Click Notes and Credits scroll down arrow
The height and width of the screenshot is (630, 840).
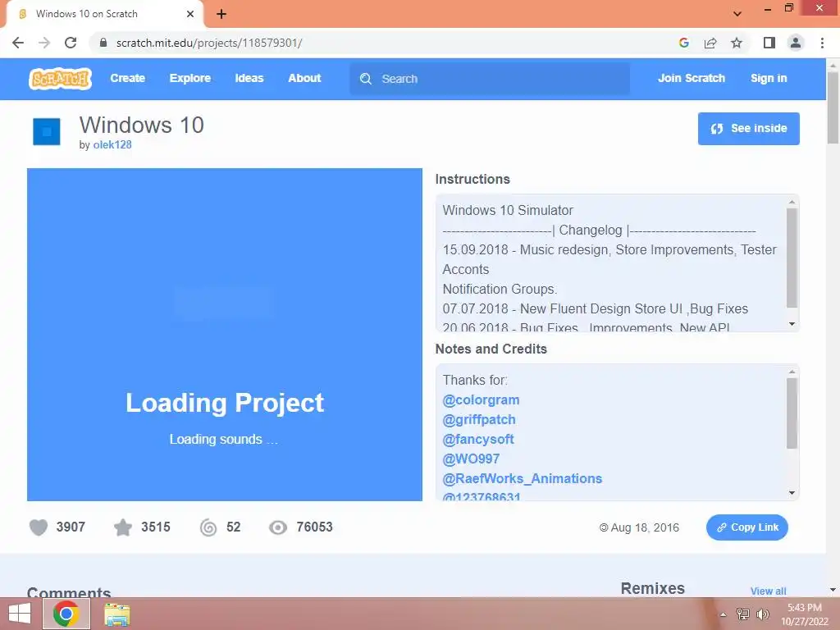coord(792,493)
